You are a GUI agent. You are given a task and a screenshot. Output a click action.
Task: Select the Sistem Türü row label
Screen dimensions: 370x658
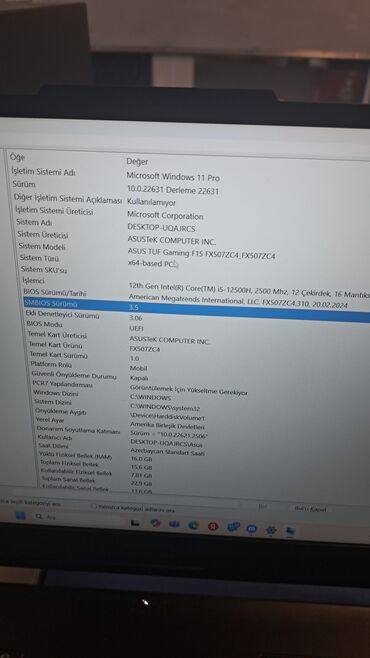click(x=39, y=258)
